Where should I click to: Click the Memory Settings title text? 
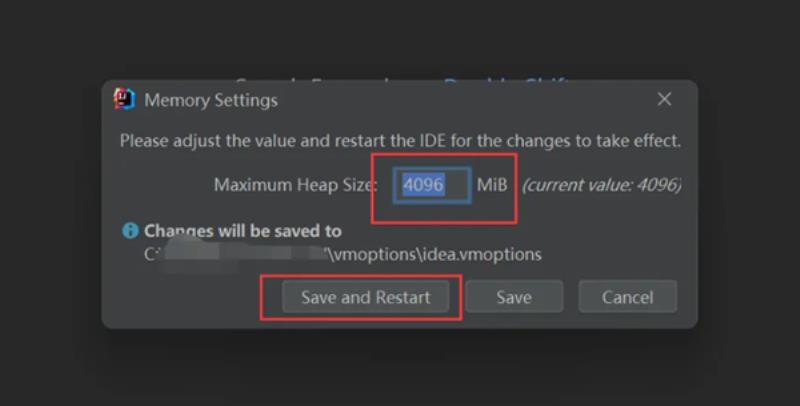(211, 100)
